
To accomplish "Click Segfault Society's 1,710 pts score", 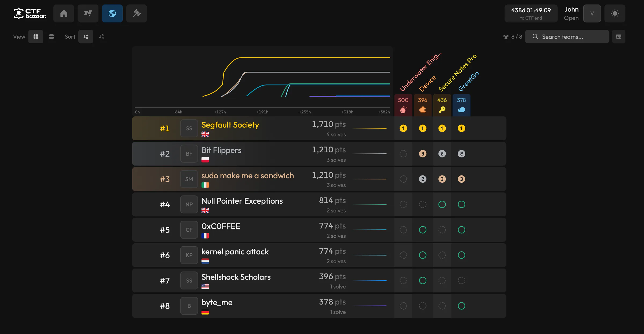I will pyautogui.click(x=329, y=124).
